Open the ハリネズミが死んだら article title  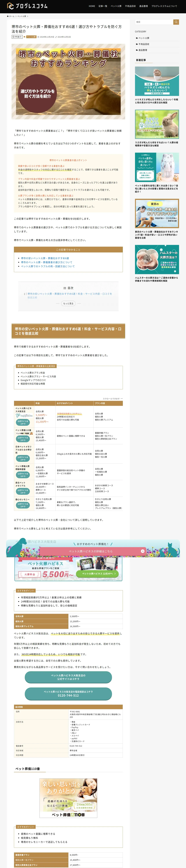157,101
